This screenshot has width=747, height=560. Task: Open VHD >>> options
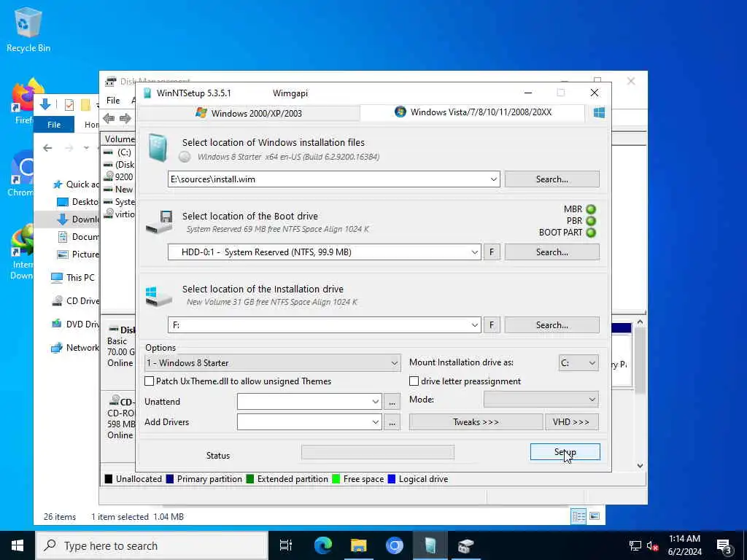[571, 422]
